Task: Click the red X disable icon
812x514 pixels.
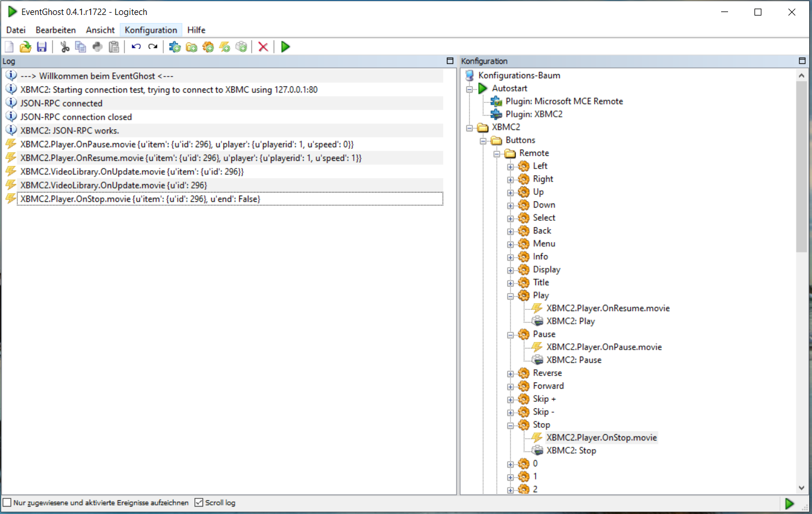Action: point(263,47)
